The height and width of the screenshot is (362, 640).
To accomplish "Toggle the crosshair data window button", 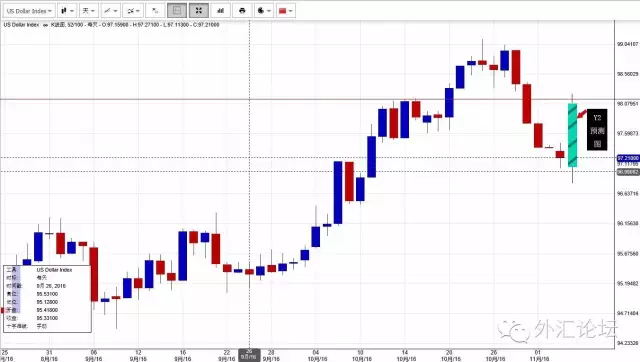I will 177,11.
